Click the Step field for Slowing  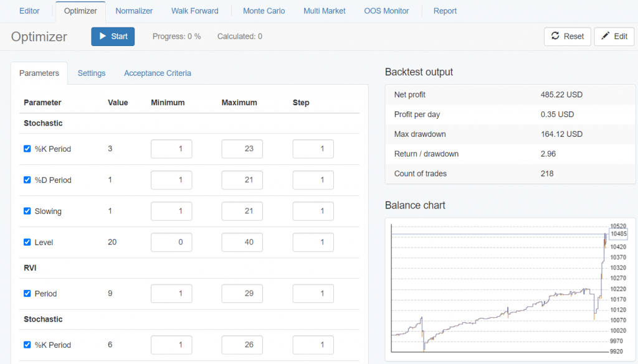(x=313, y=211)
